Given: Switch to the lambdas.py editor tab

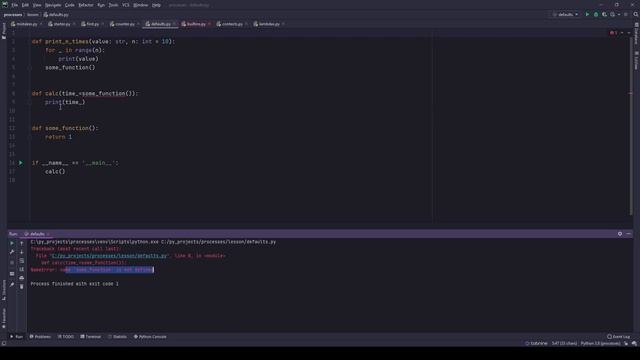Looking at the screenshot, I should [269, 24].
